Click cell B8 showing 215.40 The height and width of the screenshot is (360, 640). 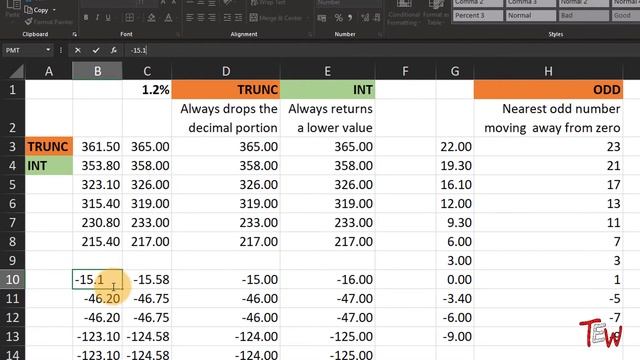click(x=98, y=242)
